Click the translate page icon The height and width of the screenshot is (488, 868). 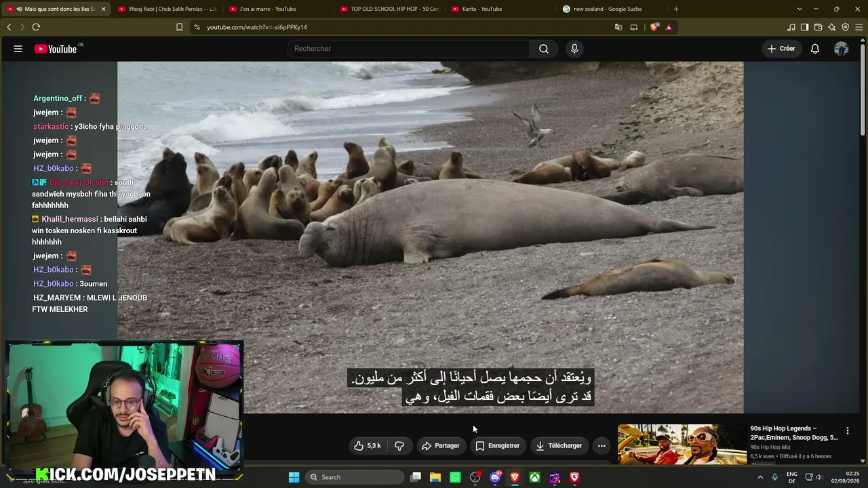pyautogui.click(x=618, y=27)
